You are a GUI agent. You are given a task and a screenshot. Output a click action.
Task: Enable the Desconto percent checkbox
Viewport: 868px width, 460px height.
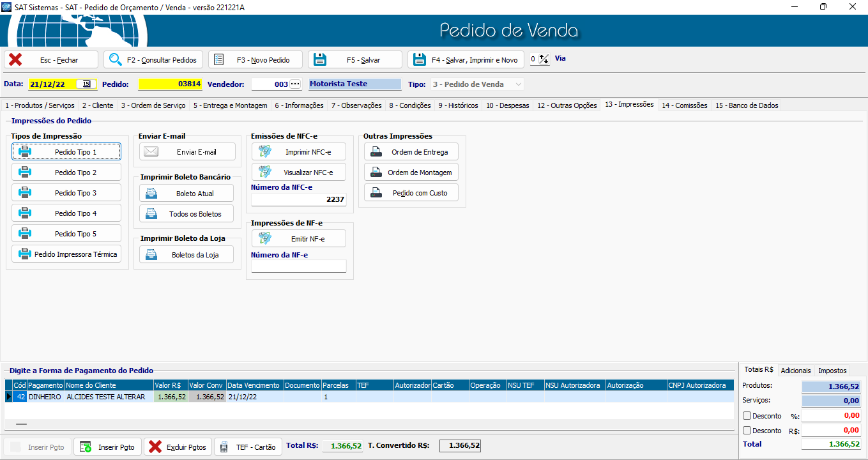click(x=747, y=416)
